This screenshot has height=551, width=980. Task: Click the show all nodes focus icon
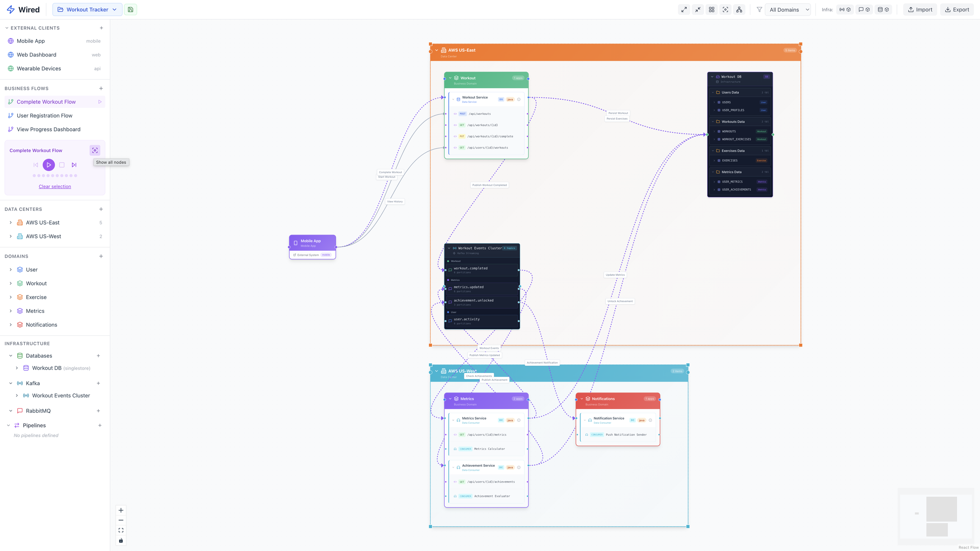pyautogui.click(x=95, y=150)
